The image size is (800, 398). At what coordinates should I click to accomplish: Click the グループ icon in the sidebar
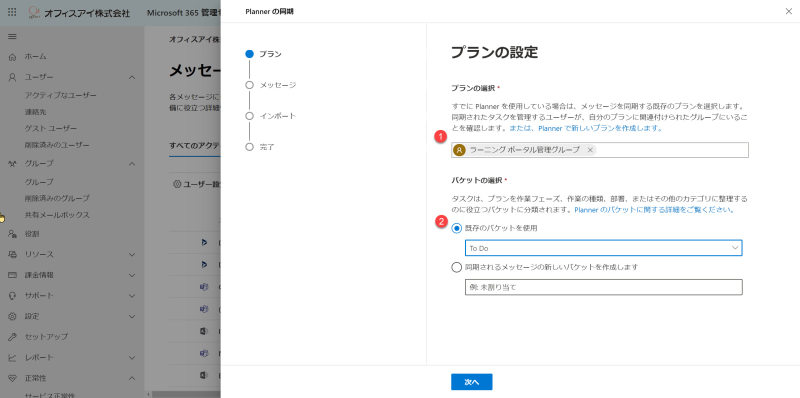[13, 163]
